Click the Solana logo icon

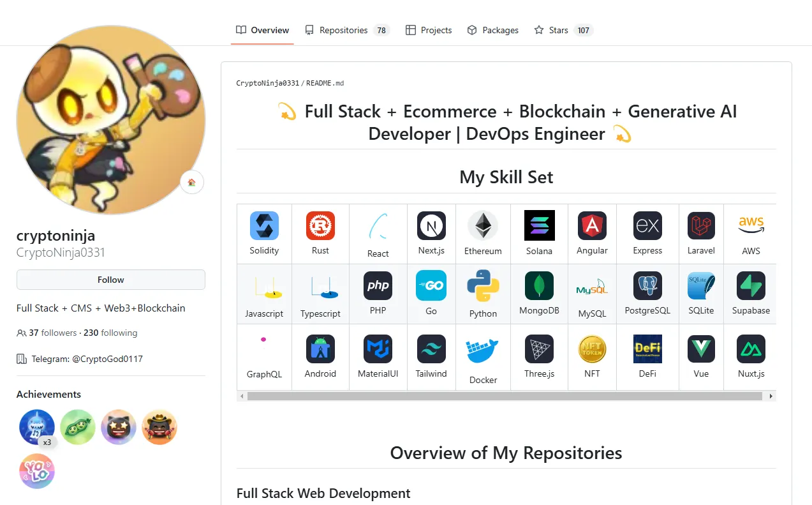point(539,225)
